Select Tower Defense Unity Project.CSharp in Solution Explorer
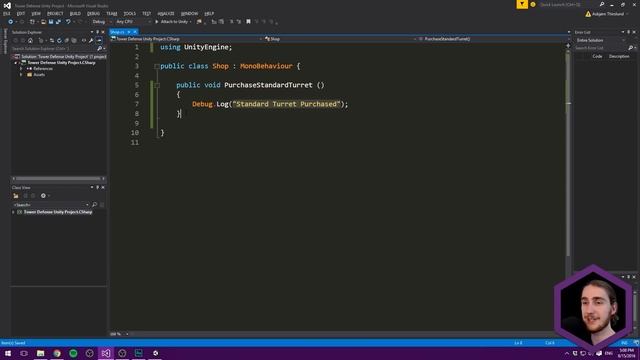The image size is (640, 360). (x=61, y=62)
